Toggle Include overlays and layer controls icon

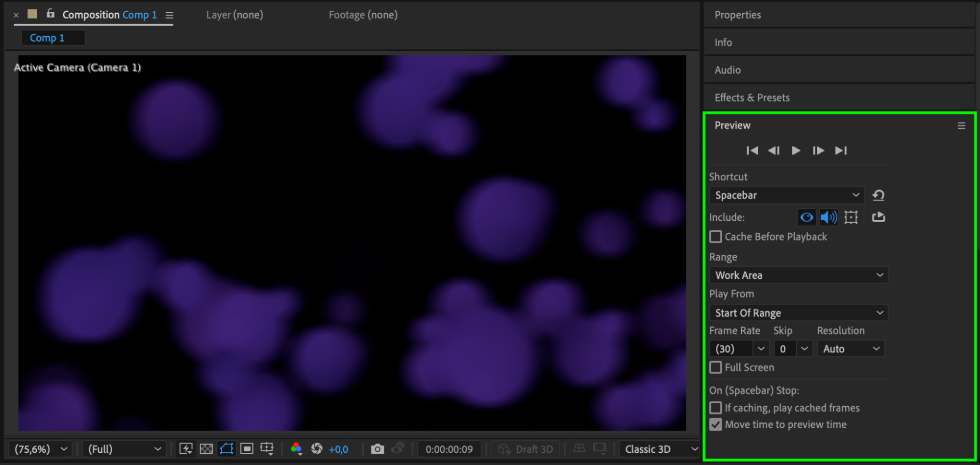point(851,217)
